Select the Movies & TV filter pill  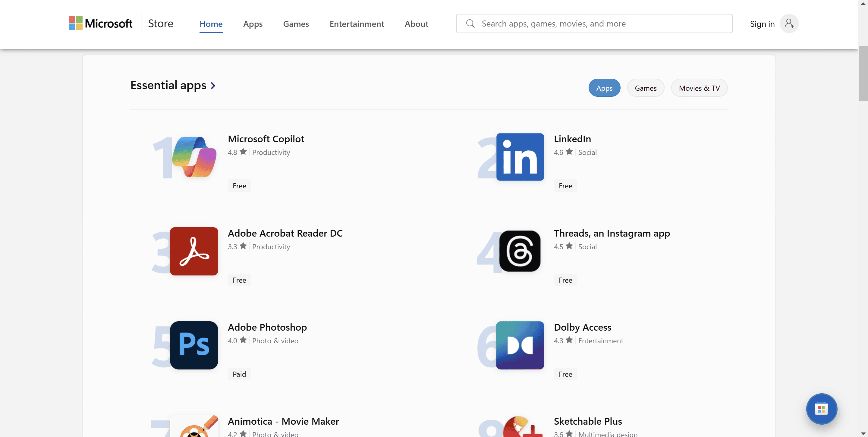click(x=699, y=88)
